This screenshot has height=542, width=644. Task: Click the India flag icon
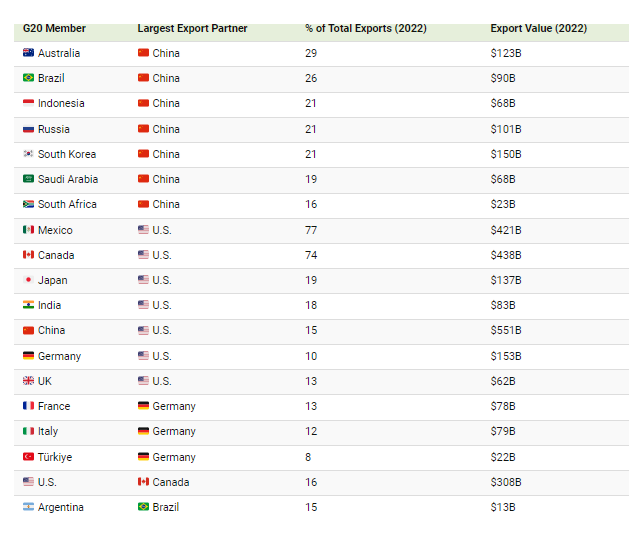(28, 305)
